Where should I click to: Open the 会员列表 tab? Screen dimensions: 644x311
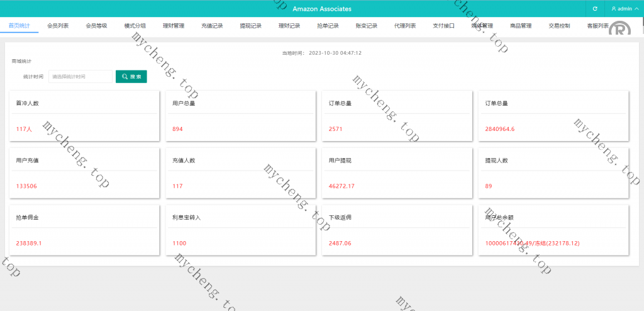58,26
